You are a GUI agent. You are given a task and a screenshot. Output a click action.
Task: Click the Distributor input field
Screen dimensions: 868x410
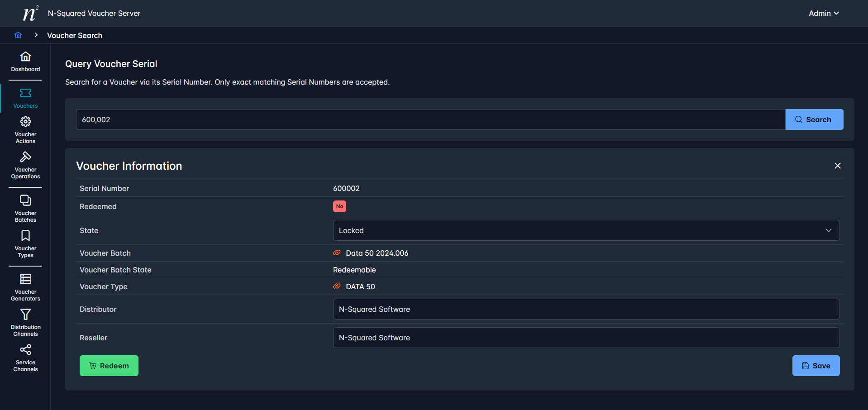pos(586,309)
